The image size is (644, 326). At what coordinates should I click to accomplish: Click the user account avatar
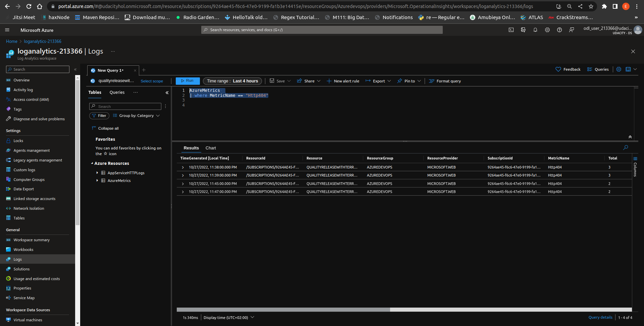click(638, 30)
